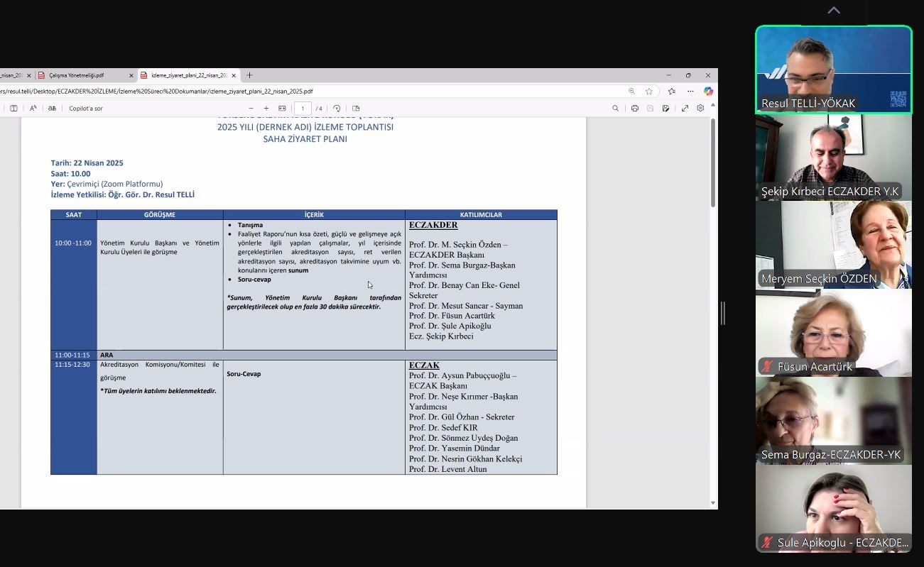The image size is (924, 567).
Task: Rotate the PDF page
Action: 337,109
